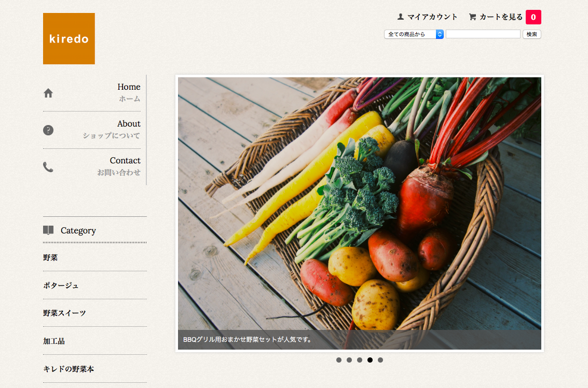Viewport: 588px width, 388px height.
Task: Click the house icon beside Home
Action: coord(48,93)
